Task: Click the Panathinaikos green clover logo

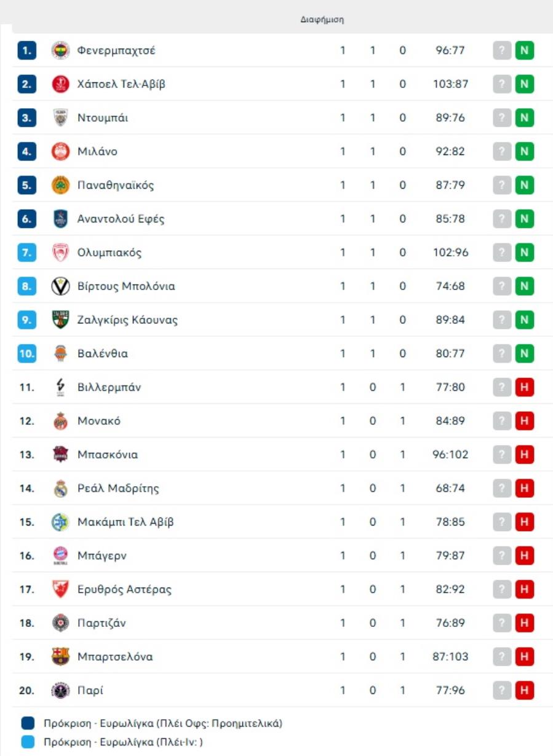Action: coord(60,185)
